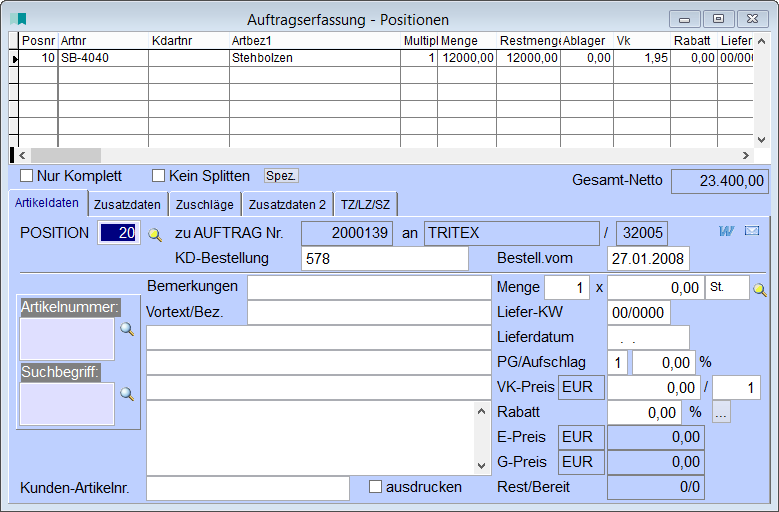Viewport: 779px width, 512px height.
Task: Click the Spez. button
Action: (281, 176)
